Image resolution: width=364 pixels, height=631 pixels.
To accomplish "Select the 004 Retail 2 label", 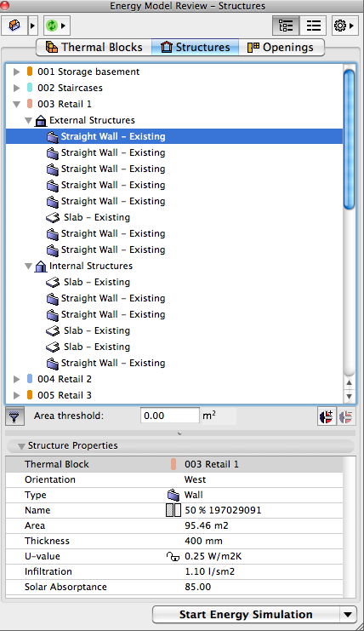I will point(65,379).
